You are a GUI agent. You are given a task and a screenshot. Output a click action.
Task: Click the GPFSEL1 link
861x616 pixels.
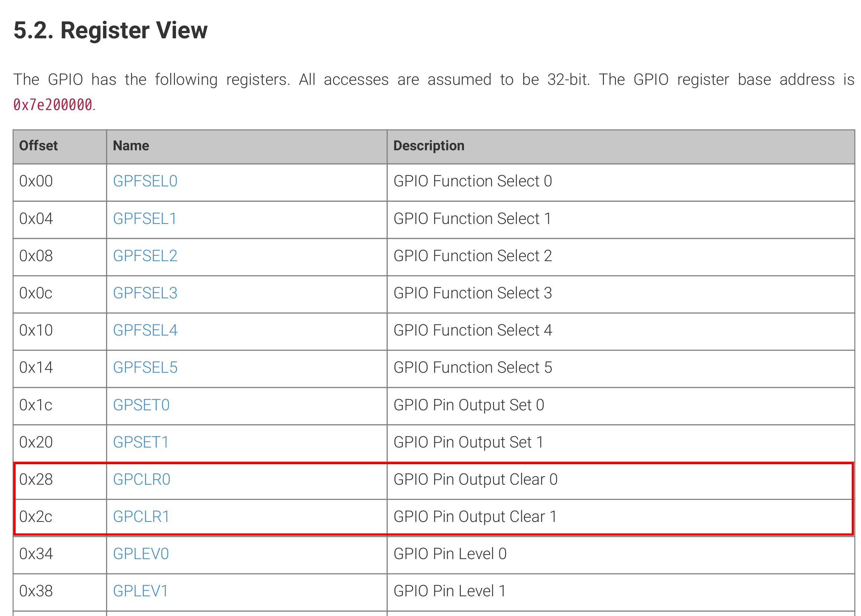[145, 219]
